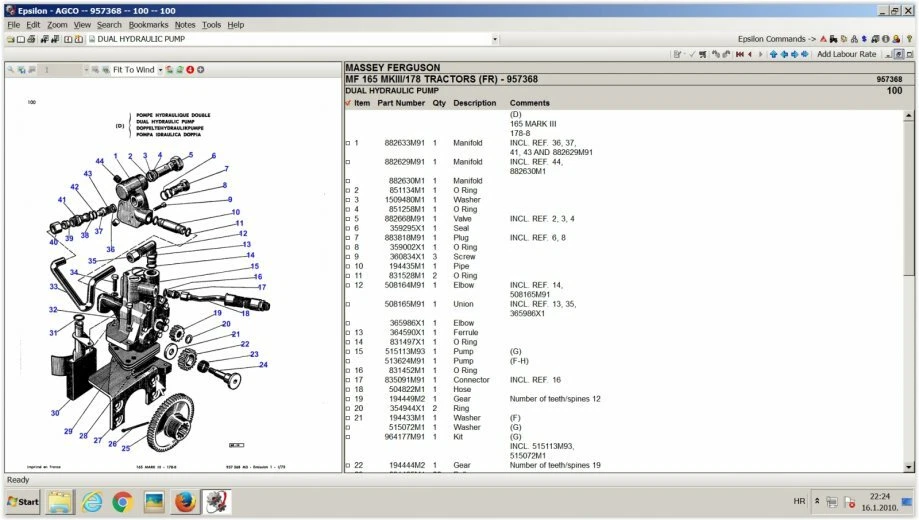Jump to first page with red rewind icon
The image size is (919, 520).
click(740, 55)
